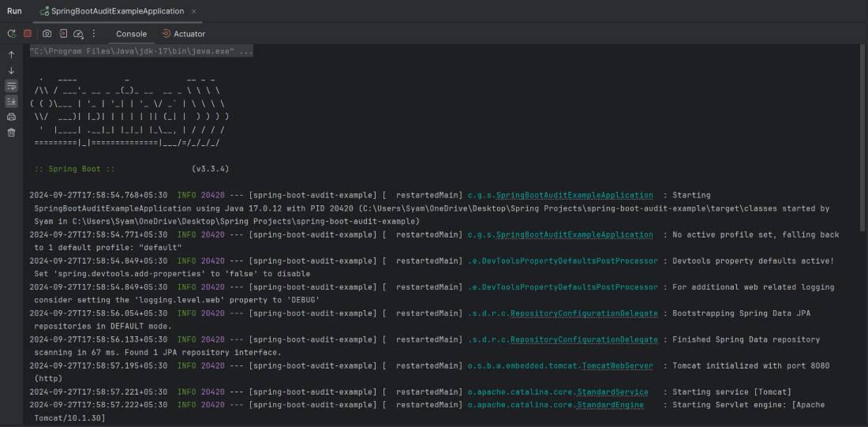This screenshot has width=868, height=427.
Task: Follow the RepositoryConfigurationDelegate link in Bootstrapping line
Action: (x=584, y=313)
